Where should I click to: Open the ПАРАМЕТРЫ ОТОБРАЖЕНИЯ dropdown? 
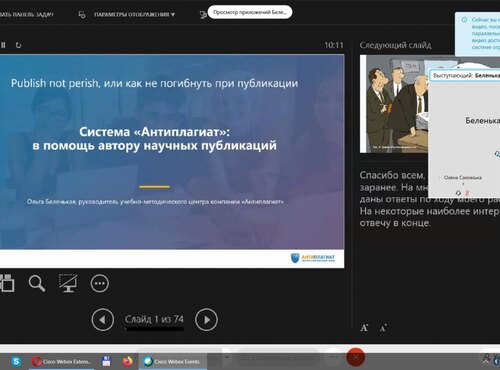pyautogui.click(x=134, y=14)
